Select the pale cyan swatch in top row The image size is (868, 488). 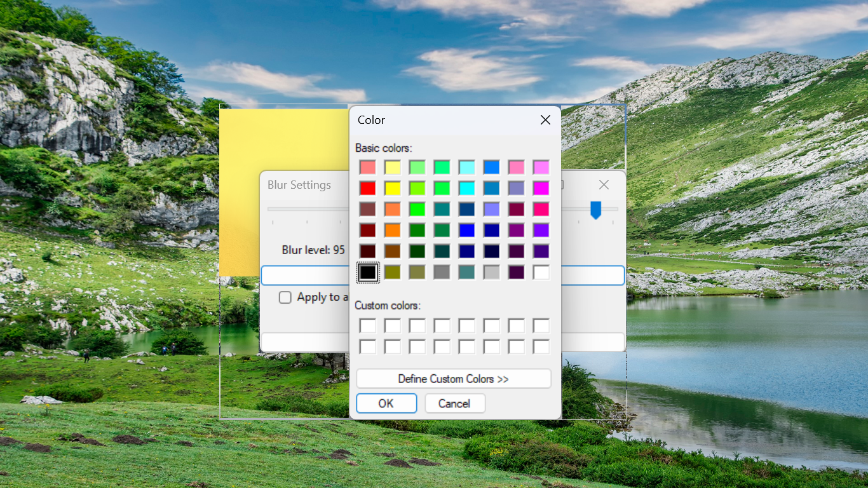[x=466, y=167]
